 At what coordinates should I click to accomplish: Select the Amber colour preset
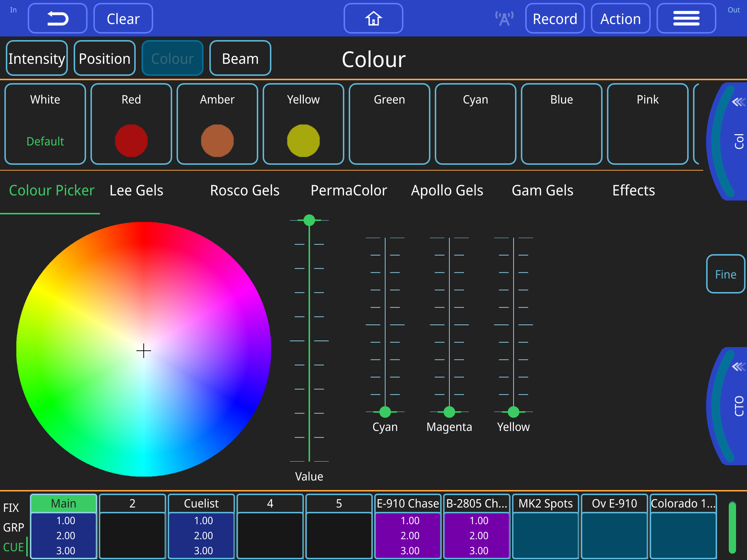[x=217, y=124]
